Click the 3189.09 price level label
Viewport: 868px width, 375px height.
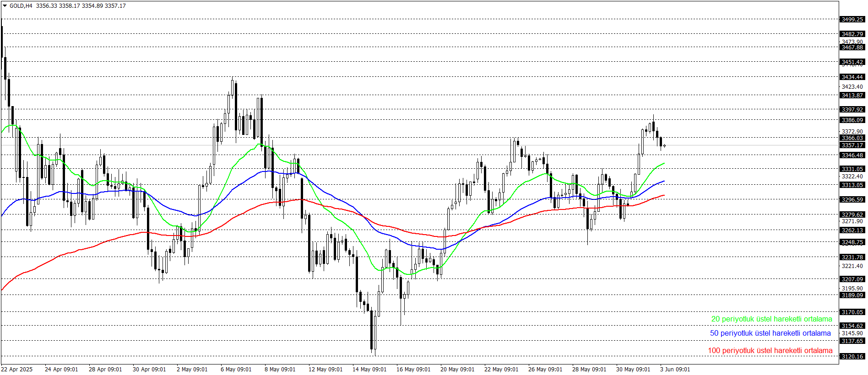pos(852,295)
